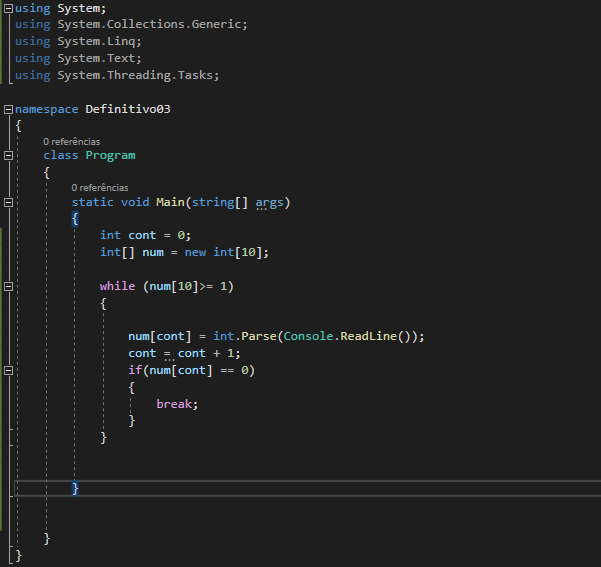Collapse the if(num[cont] == 0) block
This screenshot has height=567, width=601.
point(8,370)
